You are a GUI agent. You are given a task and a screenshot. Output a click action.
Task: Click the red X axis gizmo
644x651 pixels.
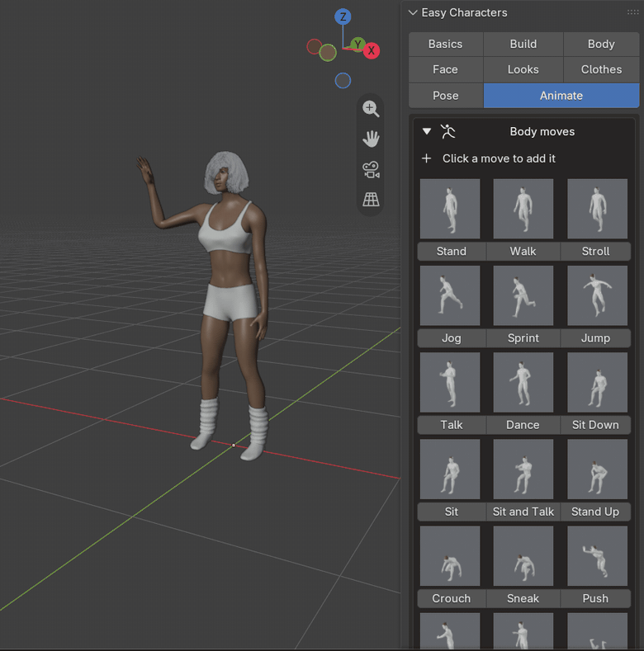coord(372,50)
